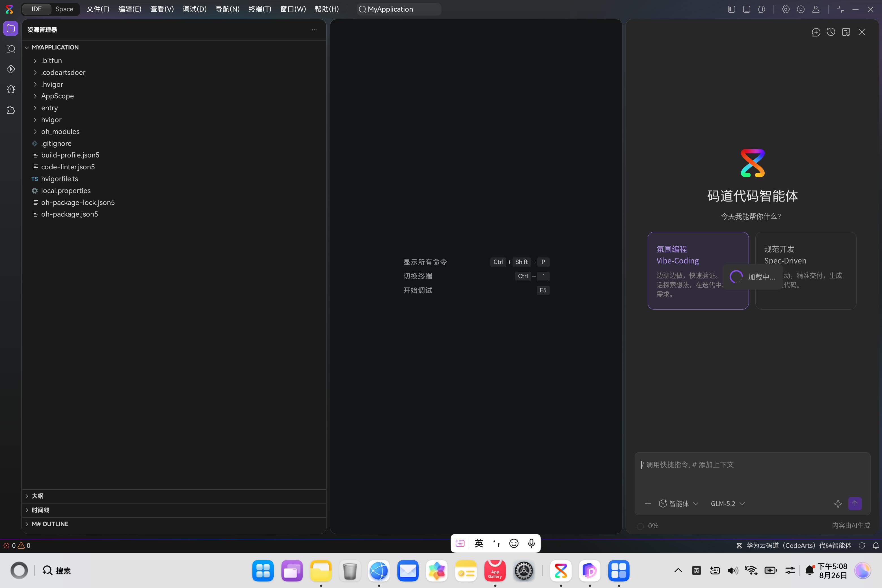Viewport: 882px width, 588px height.
Task: Open the Explorer view in activity bar
Action: click(x=10, y=29)
